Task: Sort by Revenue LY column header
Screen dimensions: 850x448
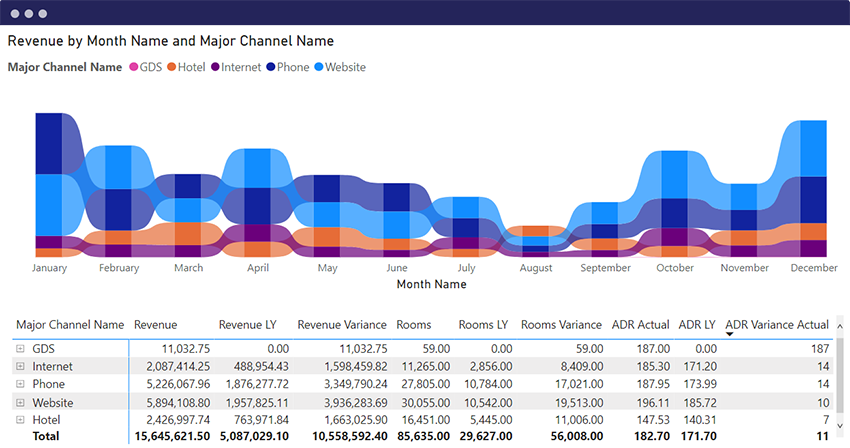Action: [248, 325]
